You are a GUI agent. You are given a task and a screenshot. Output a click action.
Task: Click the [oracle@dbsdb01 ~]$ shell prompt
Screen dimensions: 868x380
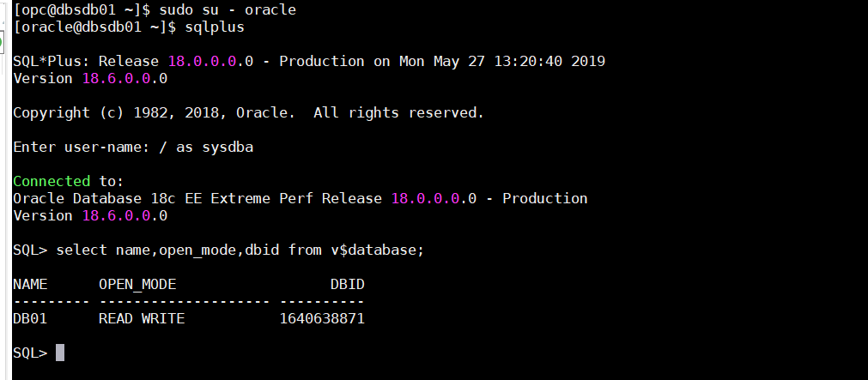[x=94, y=27]
